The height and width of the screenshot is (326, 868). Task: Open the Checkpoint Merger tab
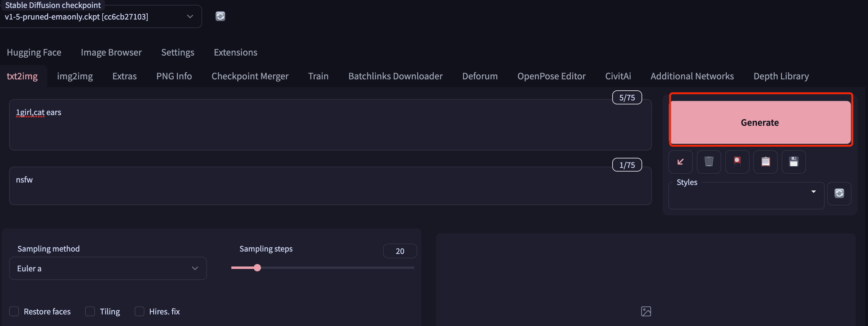tap(250, 76)
